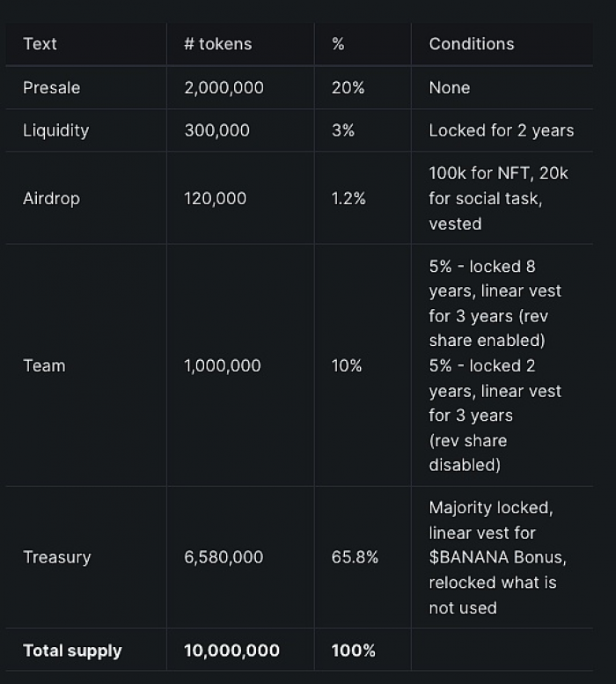Click the 'Total supply' bold label
Viewport: 616px width, 684px height.
(x=72, y=651)
